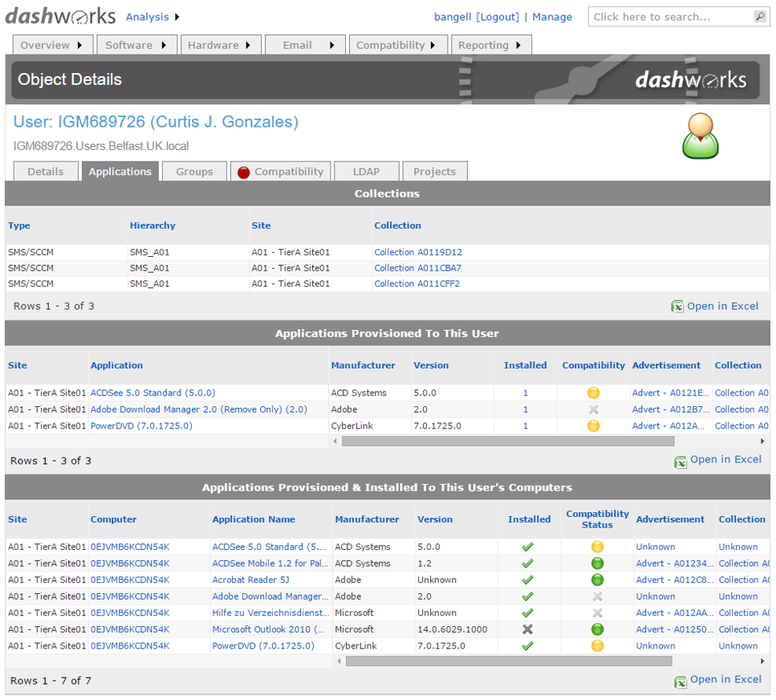
Task: Click installed checkmark for Hilfe zu Verzeichnisdienst
Action: point(527,612)
